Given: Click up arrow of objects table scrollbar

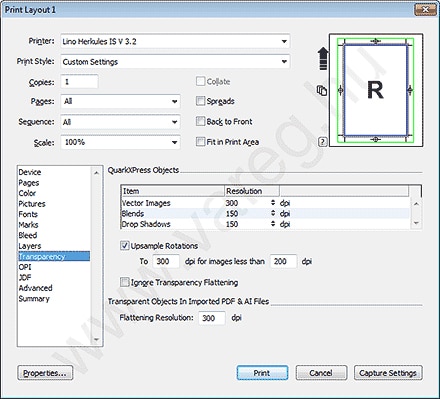Looking at the screenshot, I should 416,203.
